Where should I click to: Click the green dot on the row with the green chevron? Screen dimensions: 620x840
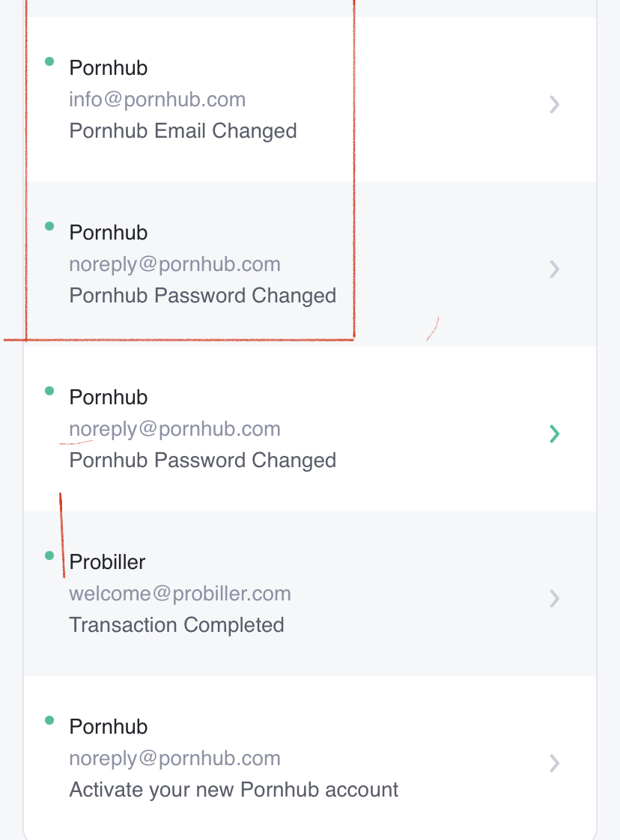click(x=49, y=391)
